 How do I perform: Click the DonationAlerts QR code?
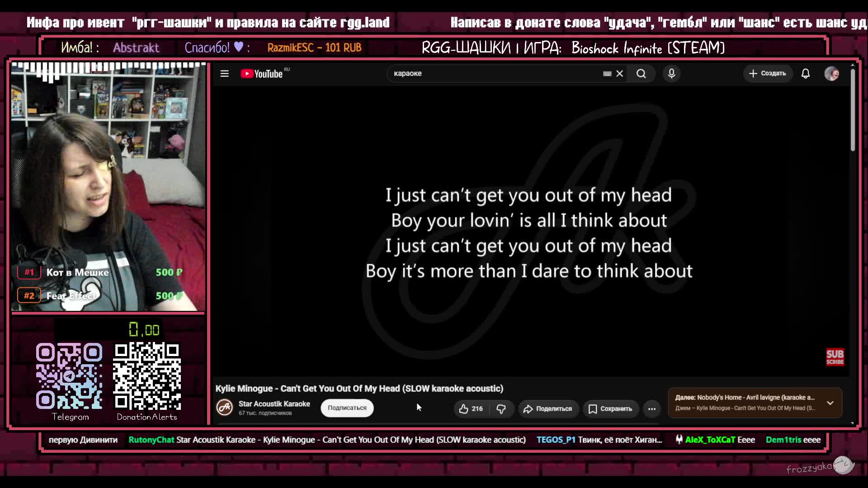tap(147, 376)
